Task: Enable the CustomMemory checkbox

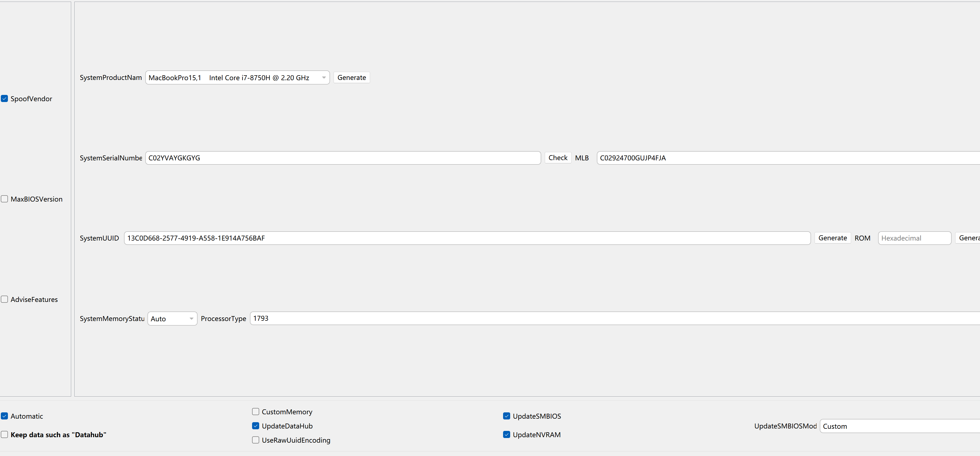Action: click(256, 412)
